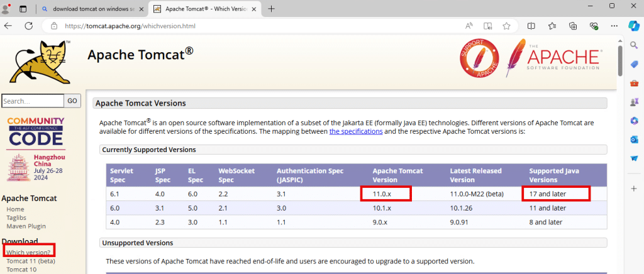The height and width of the screenshot is (274, 644).
Task: Open the sidebar Microsoft 365 icon
Action: [634, 121]
